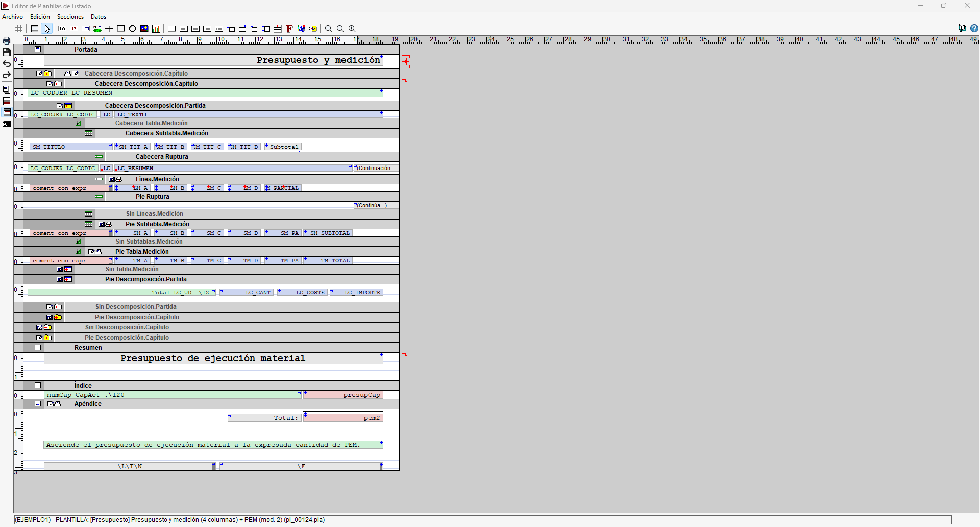Click the print icon in left sidebar
The image size is (980, 527).
pyautogui.click(x=7, y=41)
